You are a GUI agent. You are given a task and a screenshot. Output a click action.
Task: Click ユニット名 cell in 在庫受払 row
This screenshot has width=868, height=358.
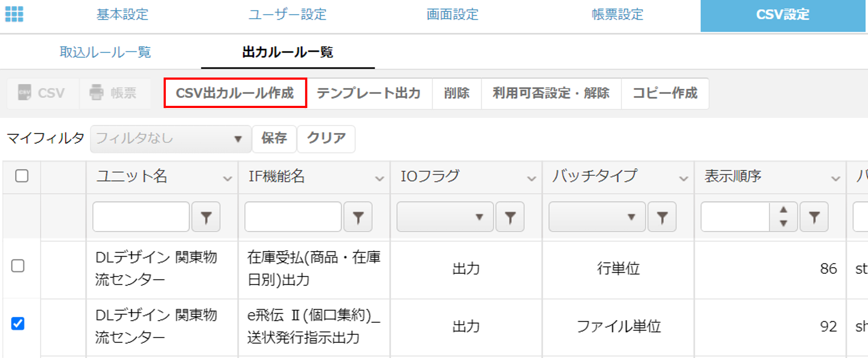tap(162, 269)
